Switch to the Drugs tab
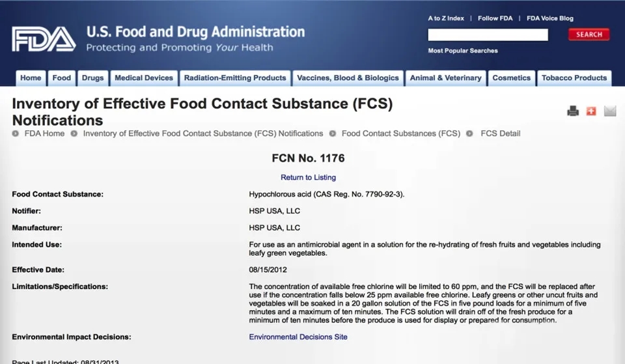The image size is (625, 364). [x=92, y=78]
